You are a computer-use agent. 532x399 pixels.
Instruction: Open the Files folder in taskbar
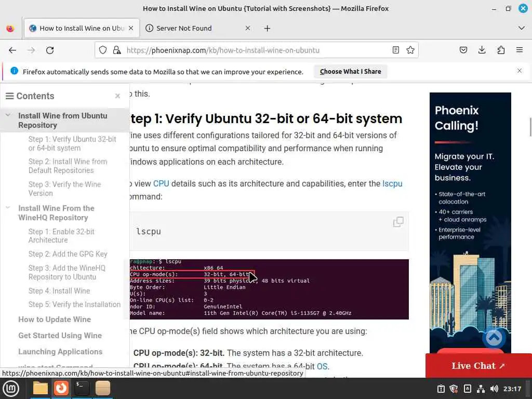pos(41,388)
